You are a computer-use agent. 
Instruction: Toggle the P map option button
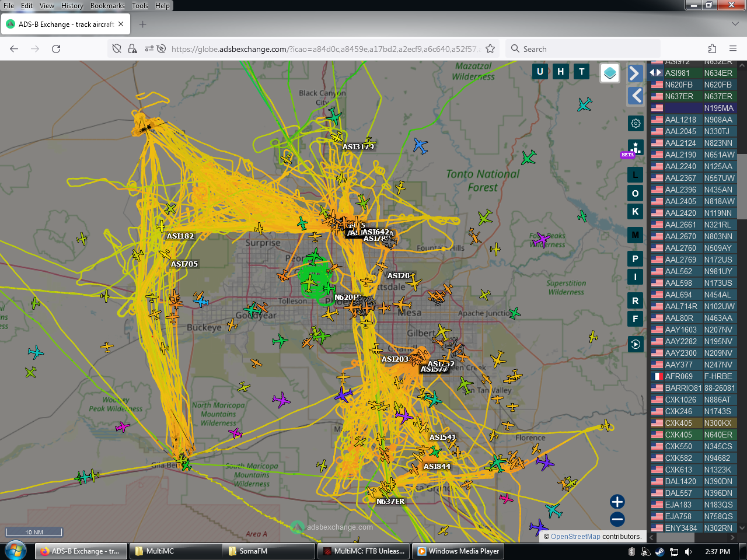636,258
